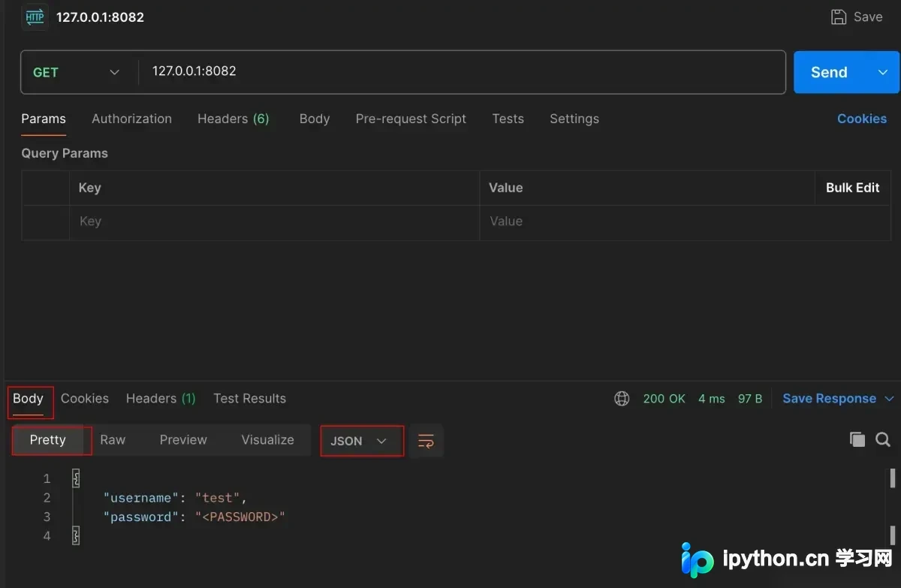Click the Save button label
Screen dimensions: 901x588
tap(867, 17)
